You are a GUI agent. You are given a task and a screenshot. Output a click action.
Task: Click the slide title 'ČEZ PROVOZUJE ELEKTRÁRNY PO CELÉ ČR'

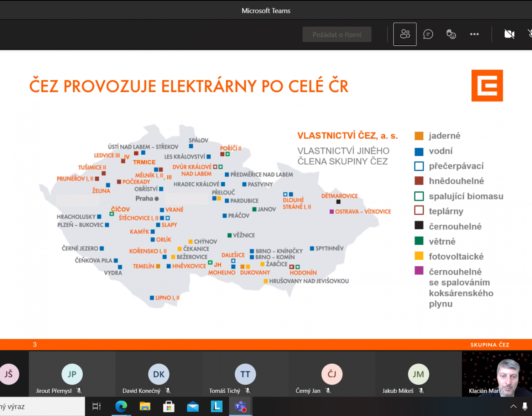(x=189, y=86)
